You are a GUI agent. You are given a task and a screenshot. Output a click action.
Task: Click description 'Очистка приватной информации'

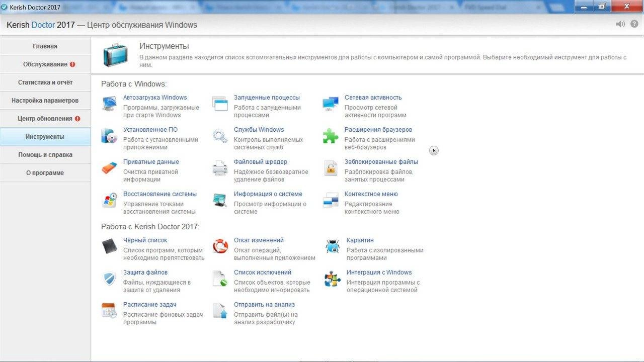click(150, 176)
